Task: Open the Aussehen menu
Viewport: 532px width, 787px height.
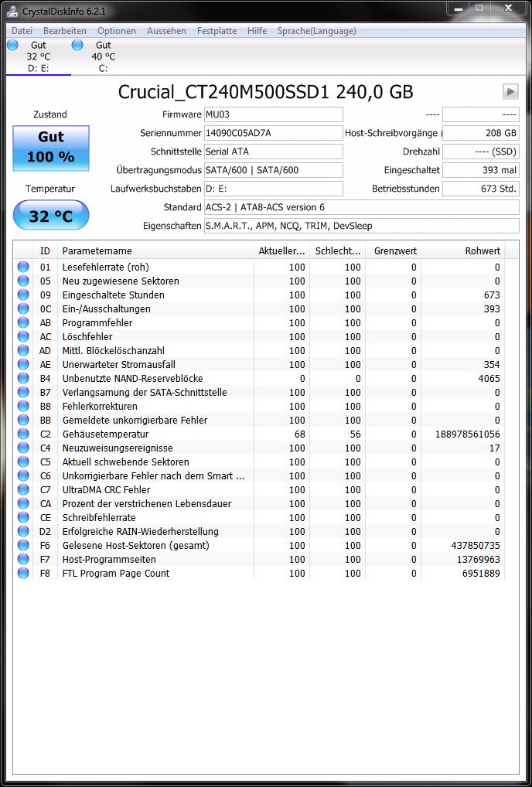Action: click(x=166, y=31)
